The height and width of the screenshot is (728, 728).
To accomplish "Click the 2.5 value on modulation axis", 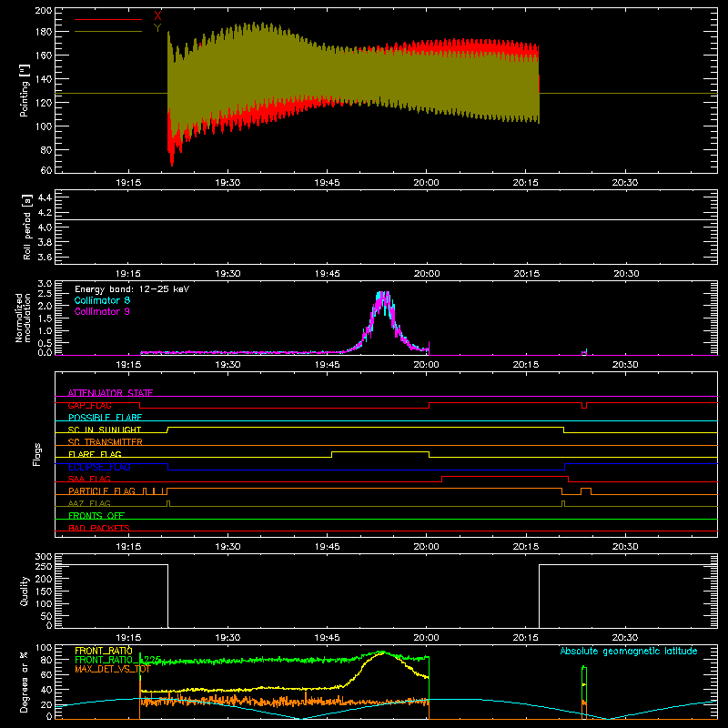I will tap(45, 294).
